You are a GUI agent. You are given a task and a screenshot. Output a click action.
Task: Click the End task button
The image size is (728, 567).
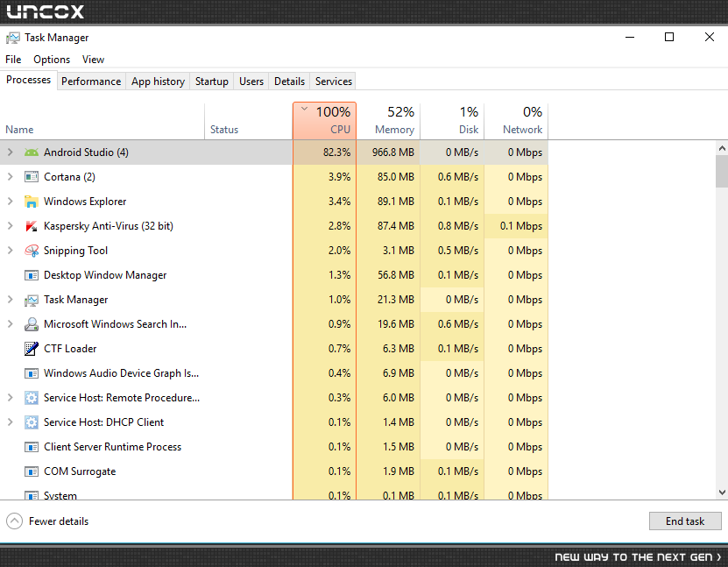click(x=685, y=521)
